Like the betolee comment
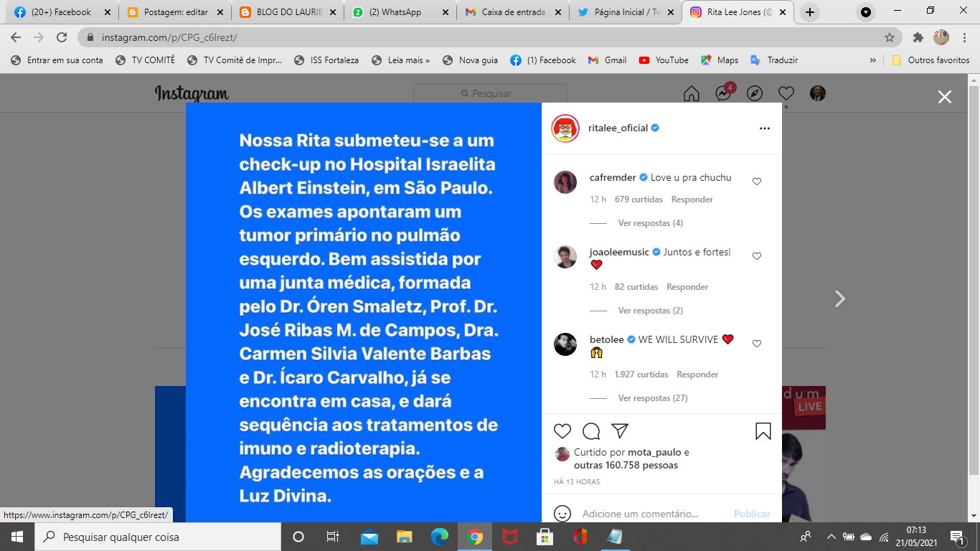Image resolution: width=980 pixels, height=551 pixels. coord(757,344)
